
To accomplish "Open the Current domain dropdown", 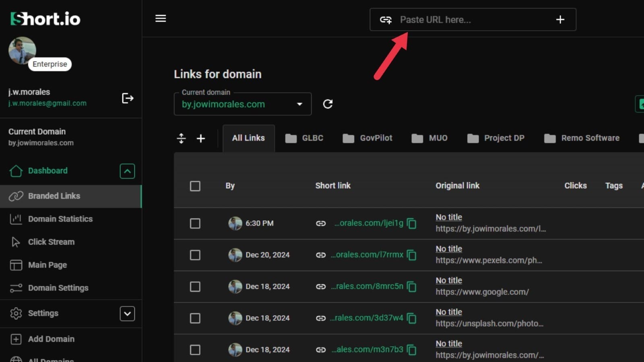I will [243, 104].
